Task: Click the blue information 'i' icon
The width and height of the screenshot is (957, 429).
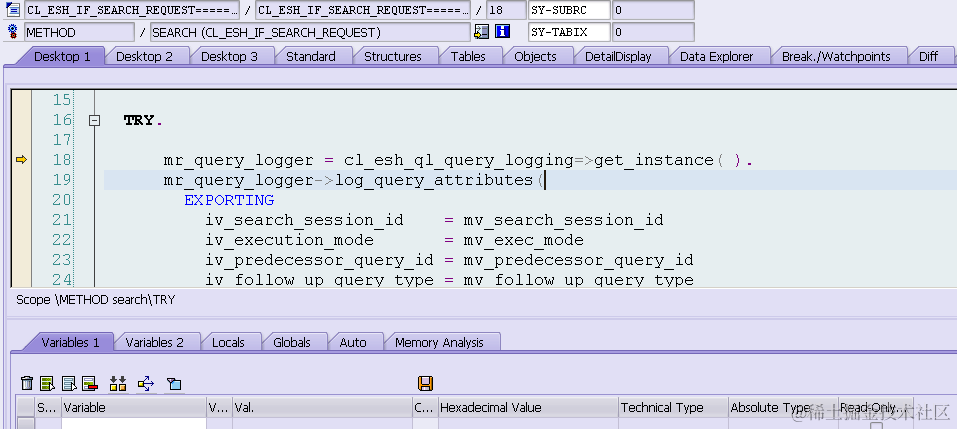Action: click(x=502, y=32)
